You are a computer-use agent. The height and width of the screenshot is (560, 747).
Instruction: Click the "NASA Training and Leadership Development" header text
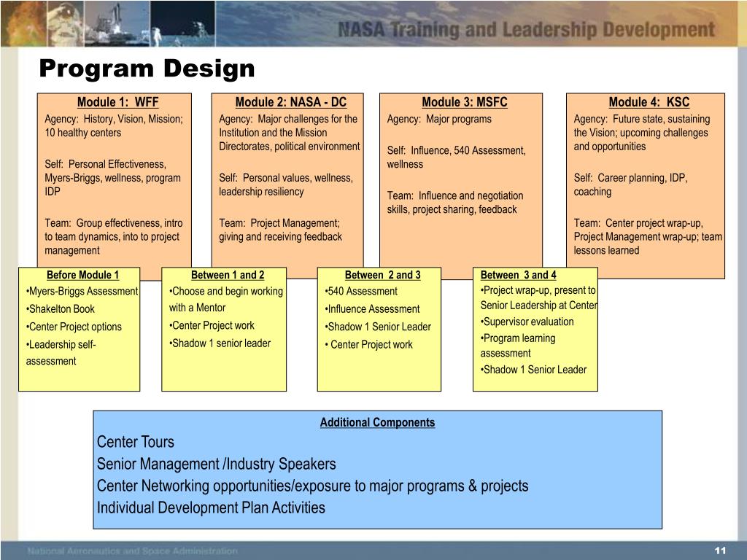tap(527, 29)
